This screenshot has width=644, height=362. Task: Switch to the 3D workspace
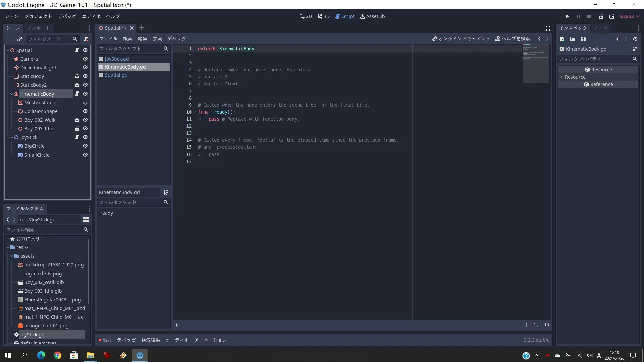click(x=324, y=16)
